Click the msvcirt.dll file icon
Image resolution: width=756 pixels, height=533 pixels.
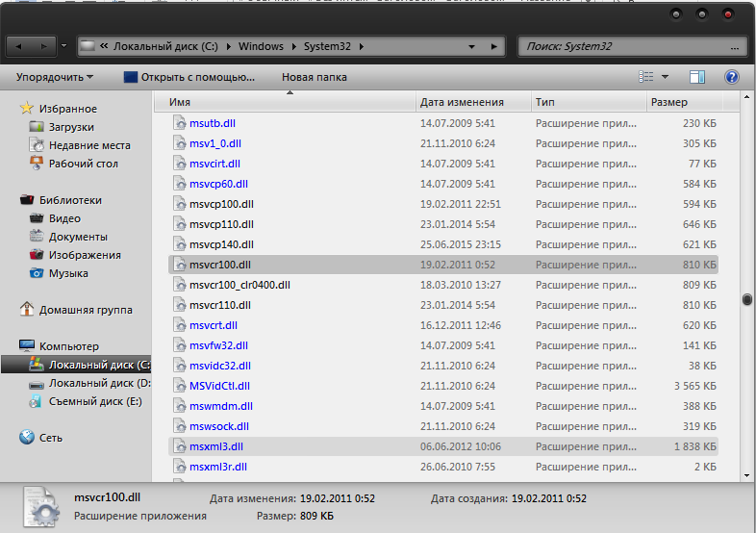179,164
